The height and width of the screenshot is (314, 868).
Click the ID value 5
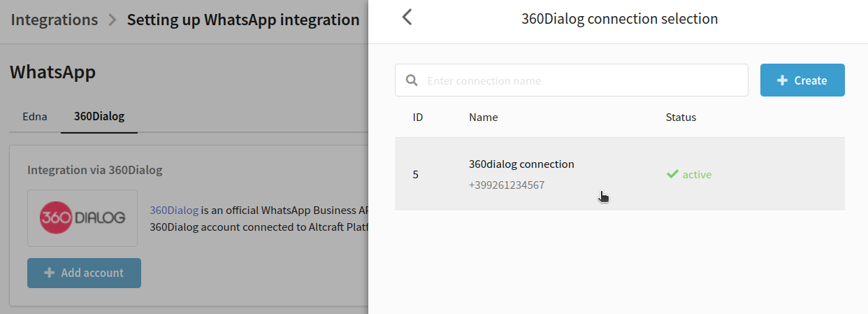point(416,175)
